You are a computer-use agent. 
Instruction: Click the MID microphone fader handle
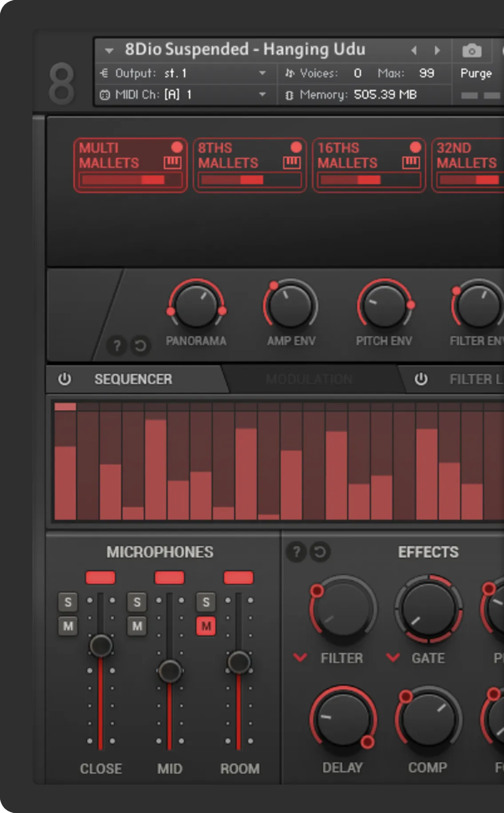[170, 671]
